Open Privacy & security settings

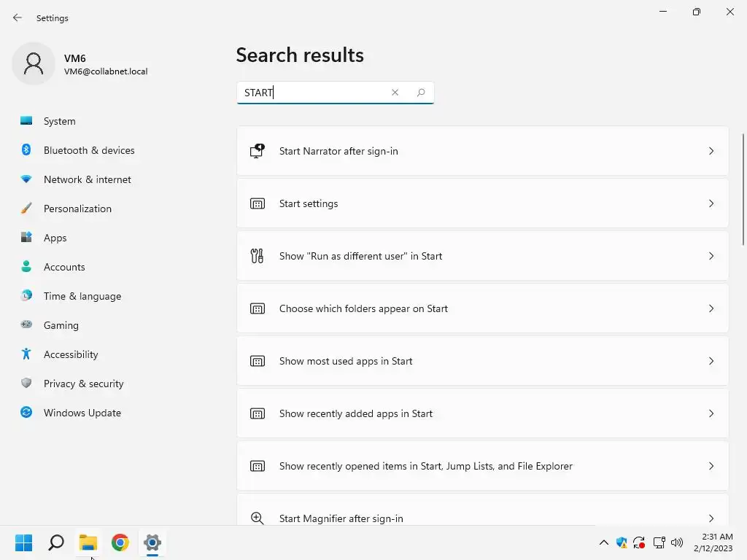(83, 384)
